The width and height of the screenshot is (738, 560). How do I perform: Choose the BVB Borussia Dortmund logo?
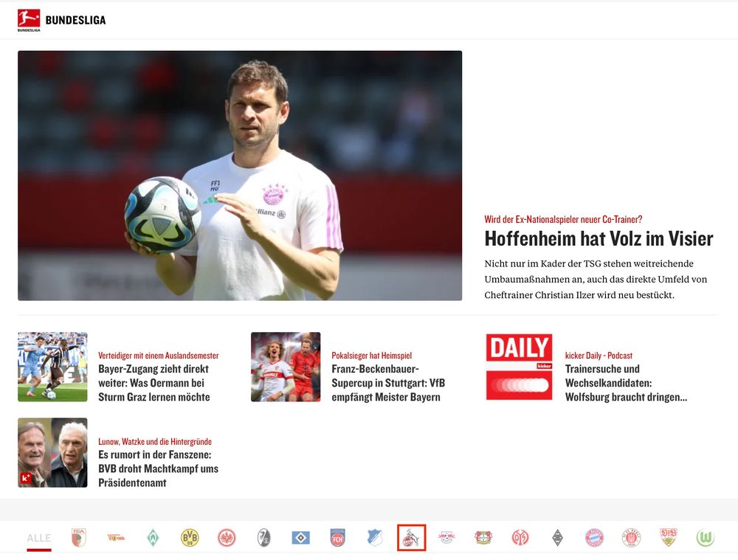190,537
